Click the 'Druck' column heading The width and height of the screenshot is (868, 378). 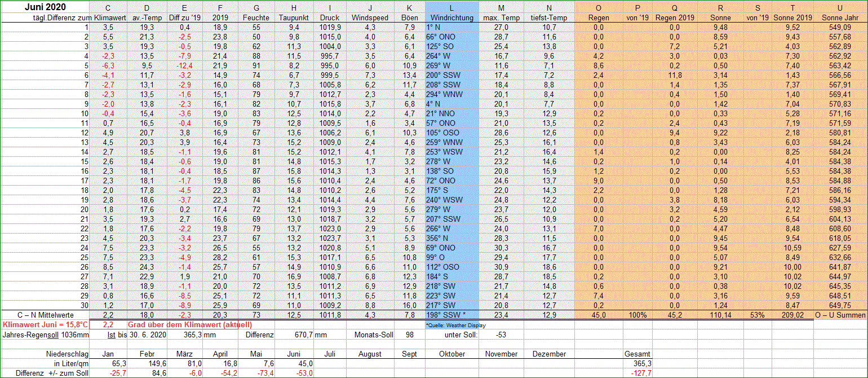330,17
